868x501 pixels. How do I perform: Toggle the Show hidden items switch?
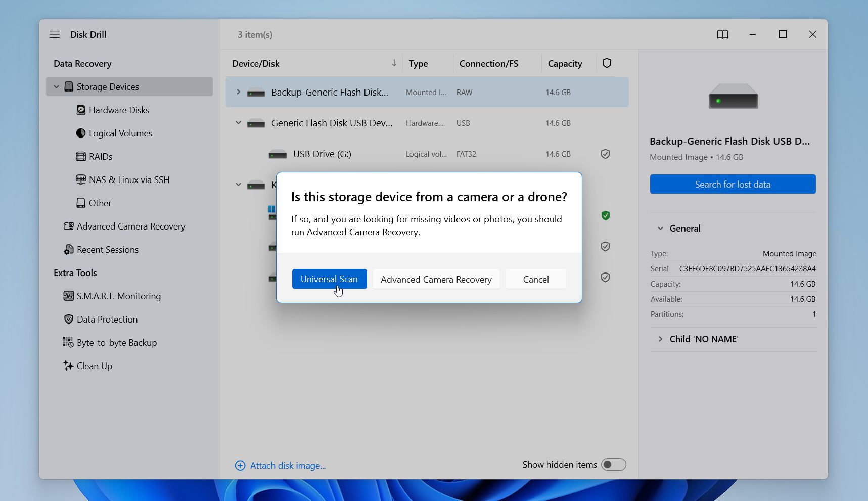(613, 464)
